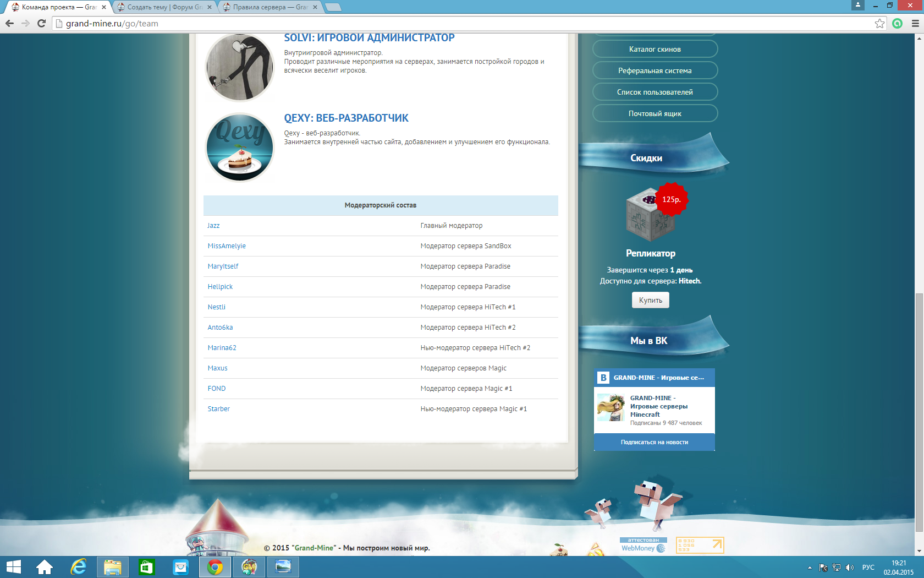Open MissAmelyie's profile link

coord(227,246)
